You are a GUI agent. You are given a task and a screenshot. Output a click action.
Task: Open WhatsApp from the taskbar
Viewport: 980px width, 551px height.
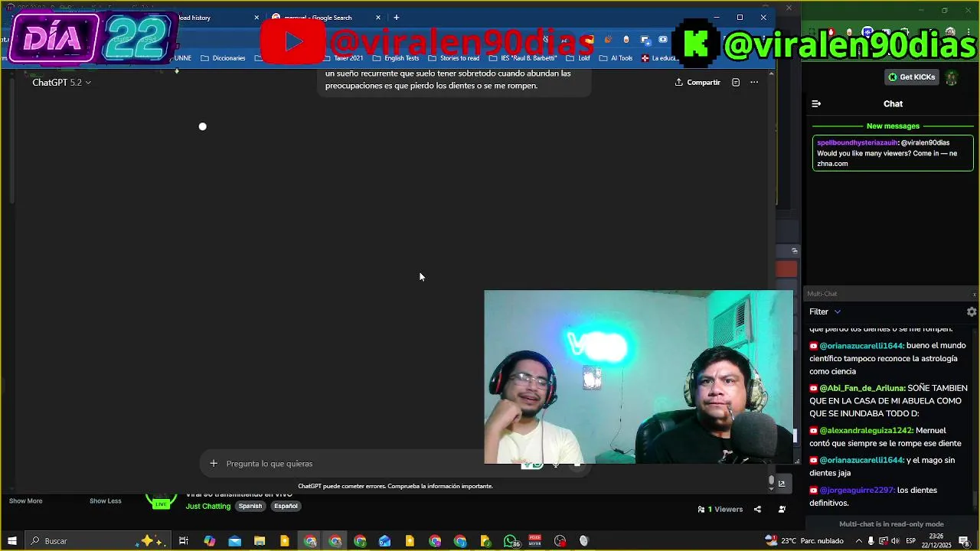(511, 541)
